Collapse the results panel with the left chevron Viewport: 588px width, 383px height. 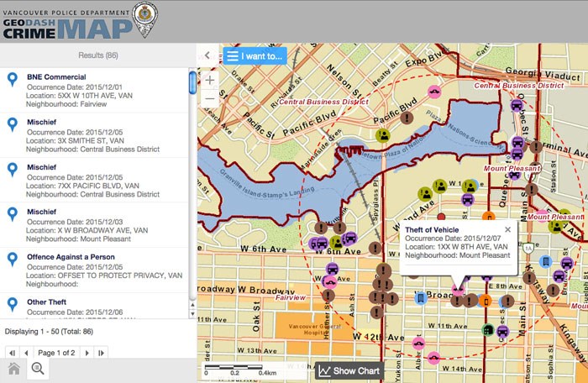point(207,55)
